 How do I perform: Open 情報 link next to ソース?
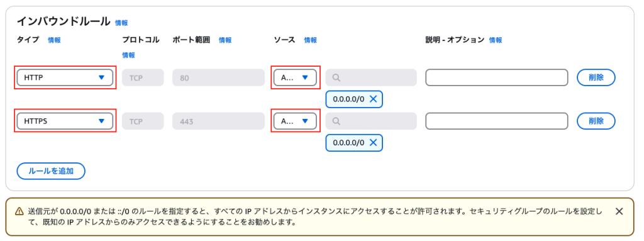point(311,40)
